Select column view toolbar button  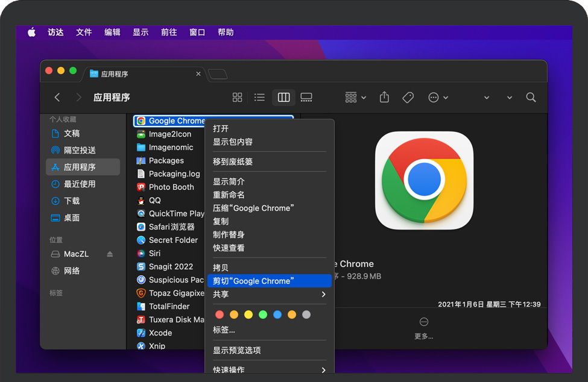coord(283,98)
